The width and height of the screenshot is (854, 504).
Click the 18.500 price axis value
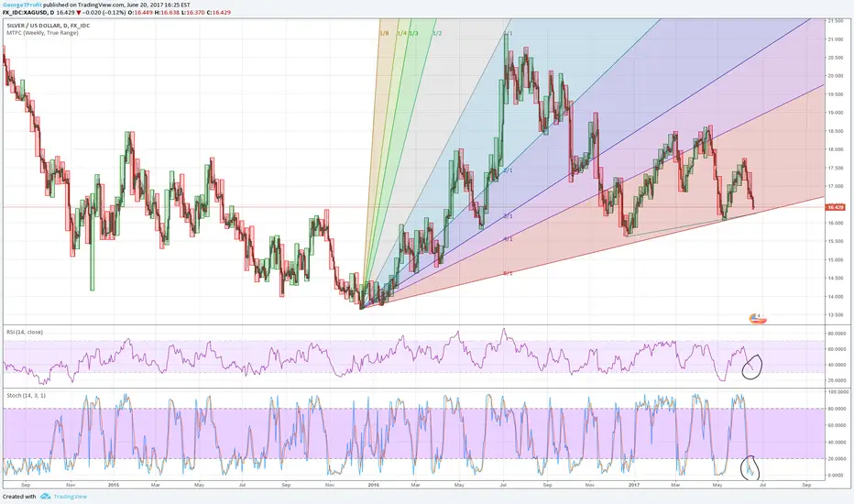(x=835, y=131)
